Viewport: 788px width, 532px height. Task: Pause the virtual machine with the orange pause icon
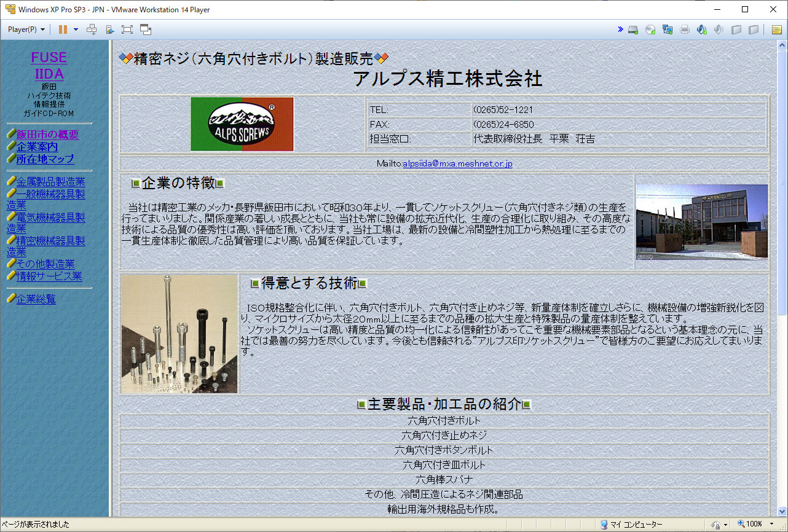[x=63, y=29]
